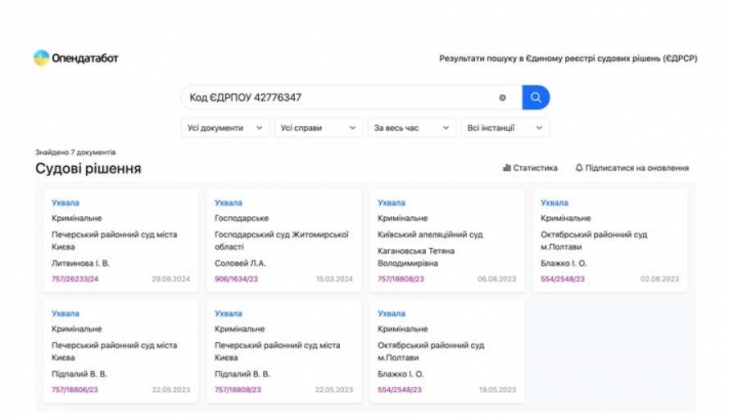The width and height of the screenshot is (729, 420).
Task: Open the Усі документи dropdown
Action: pyautogui.click(x=226, y=128)
